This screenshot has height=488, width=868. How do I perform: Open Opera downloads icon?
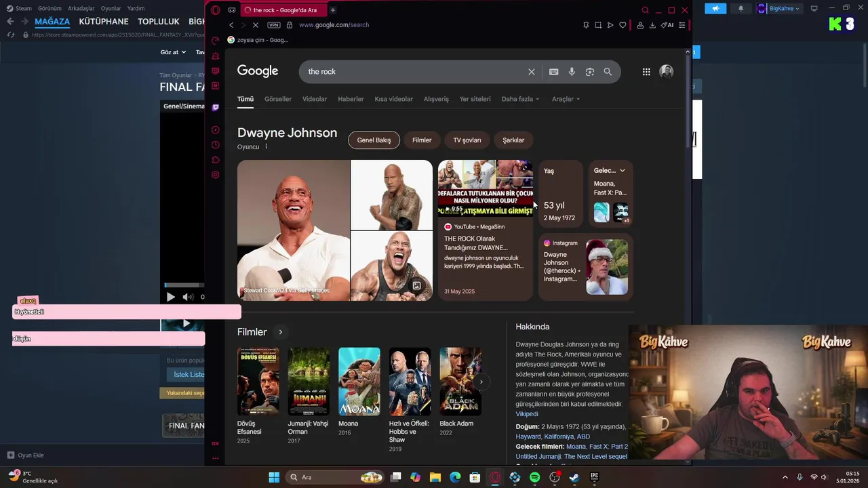(652, 25)
